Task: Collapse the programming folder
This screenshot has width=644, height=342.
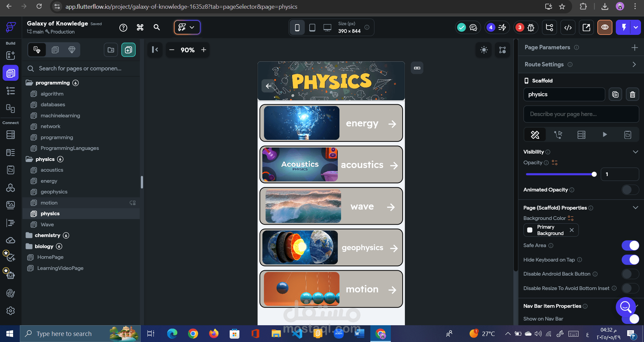Action: point(29,83)
